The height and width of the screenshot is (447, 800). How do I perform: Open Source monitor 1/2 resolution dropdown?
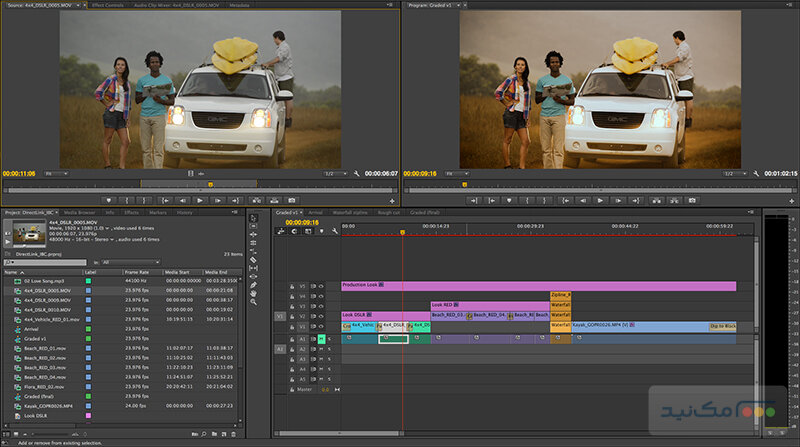point(336,174)
